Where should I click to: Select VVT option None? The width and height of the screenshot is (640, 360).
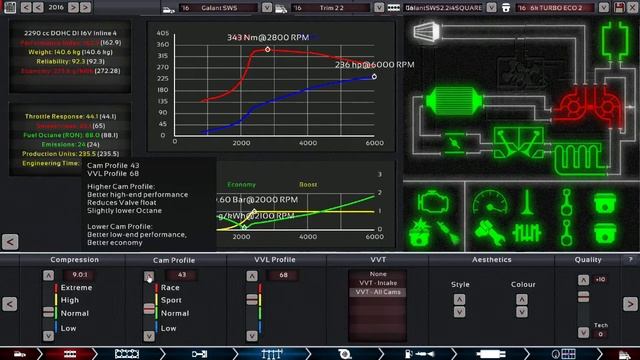coord(378,274)
